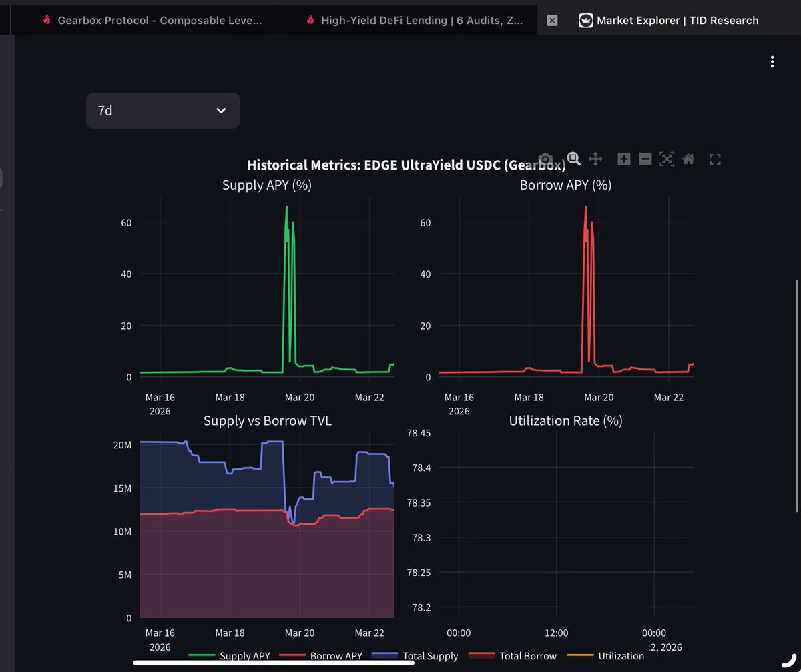This screenshot has width=801, height=672.
Task: Toggle Borrow APY legend entry
Action: point(320,656)
